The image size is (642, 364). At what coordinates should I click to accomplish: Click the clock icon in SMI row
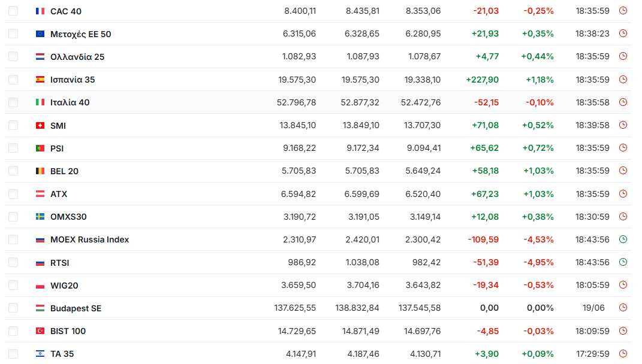click(x=623, y=125)
